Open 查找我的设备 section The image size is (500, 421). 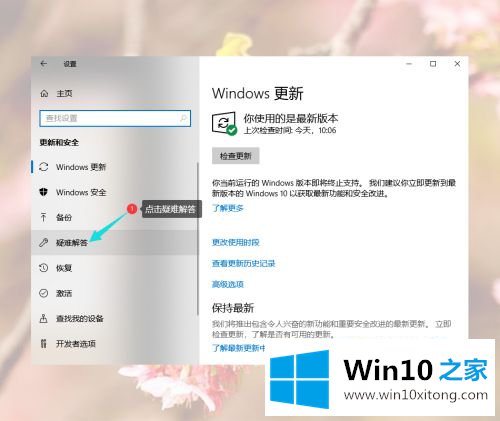pyautogui.click(x=115, y=318)
